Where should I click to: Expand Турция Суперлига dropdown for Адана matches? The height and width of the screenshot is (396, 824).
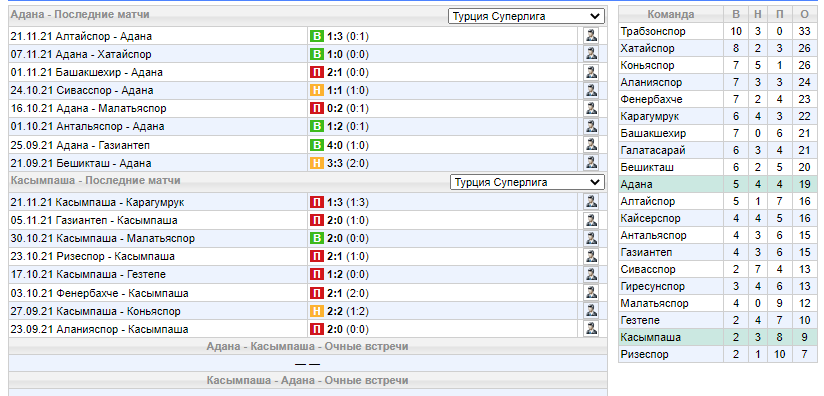point(527,16)
